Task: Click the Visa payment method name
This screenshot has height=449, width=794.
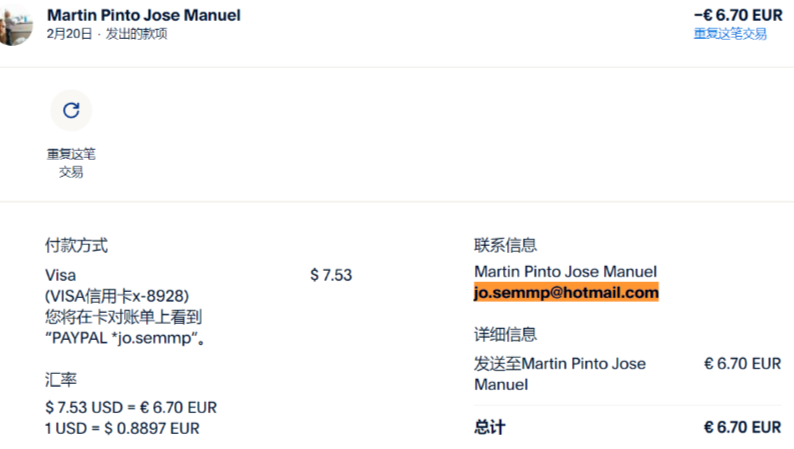Action: pyautogui.click(x=60, y=275)
